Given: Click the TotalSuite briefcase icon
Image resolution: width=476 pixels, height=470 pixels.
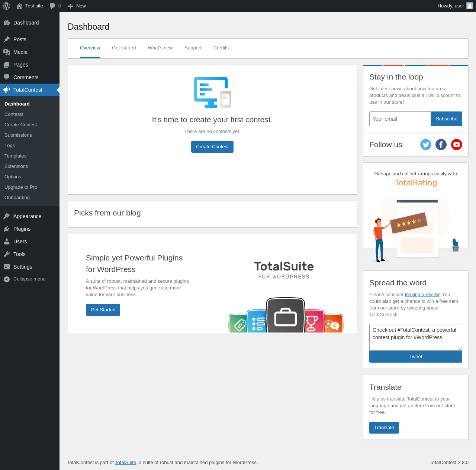Looking at the screenshot, I should [286, 315].
